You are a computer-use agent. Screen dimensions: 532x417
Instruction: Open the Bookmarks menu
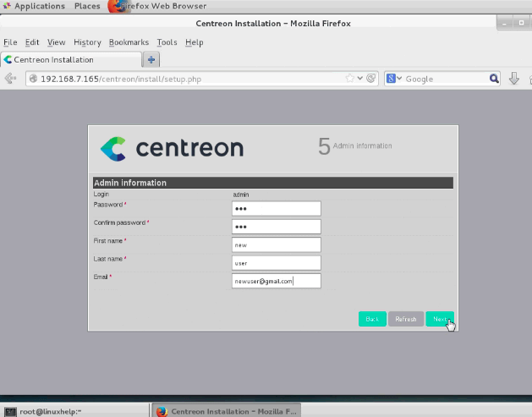tap(129, 42)
